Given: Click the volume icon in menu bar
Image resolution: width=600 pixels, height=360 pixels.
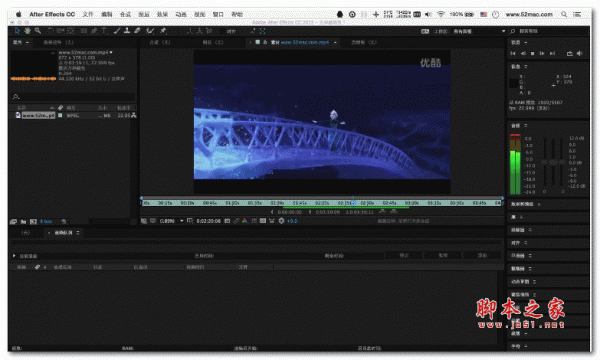Looking at the screenshot, I should click(x=428, y=15).
